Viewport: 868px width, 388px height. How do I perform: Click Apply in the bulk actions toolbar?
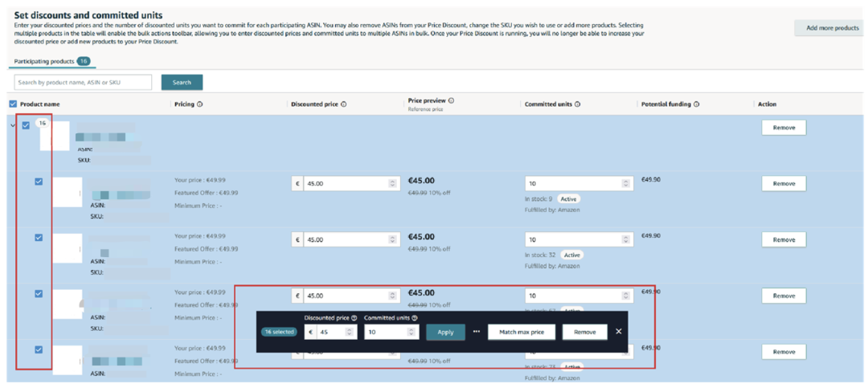445,332
